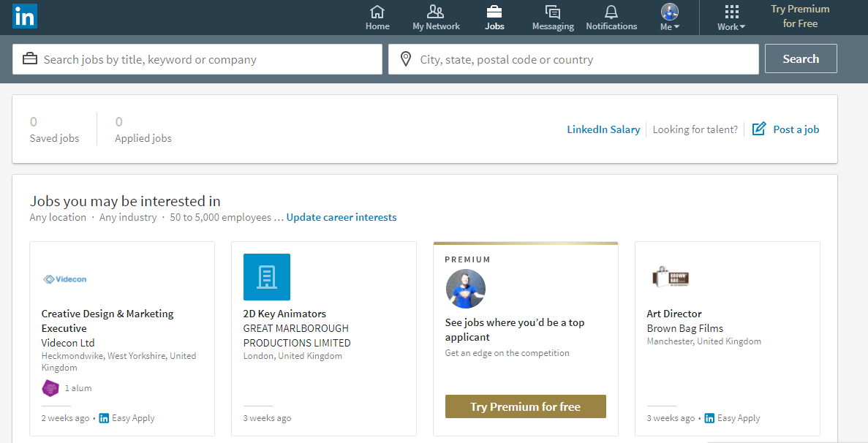Click the location pin icon

pyautogui.click(x=406, y=59)
